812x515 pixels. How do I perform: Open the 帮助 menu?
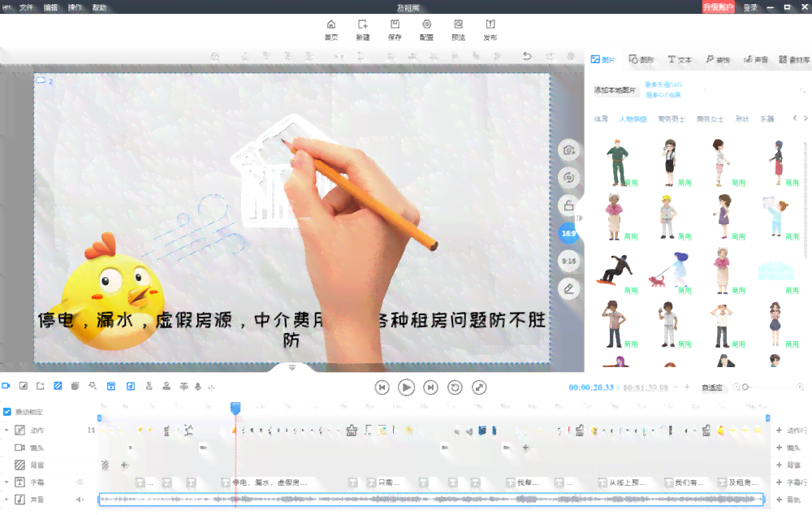[x=99, y=7]
